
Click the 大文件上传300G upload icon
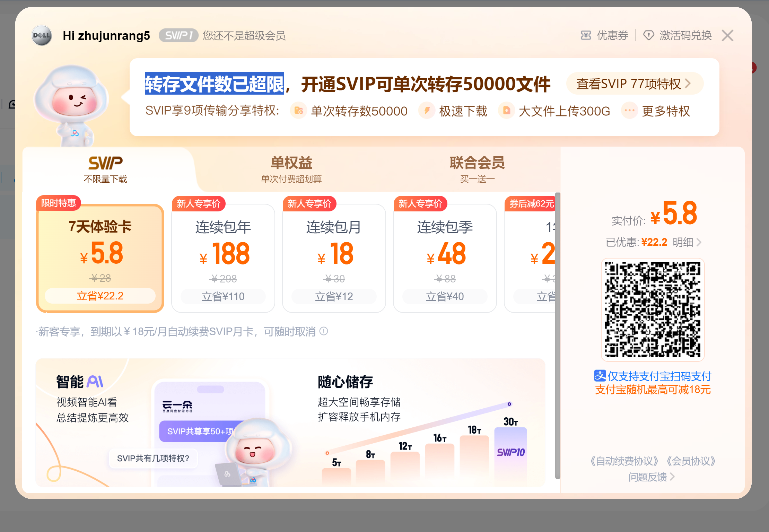[506, 111]
